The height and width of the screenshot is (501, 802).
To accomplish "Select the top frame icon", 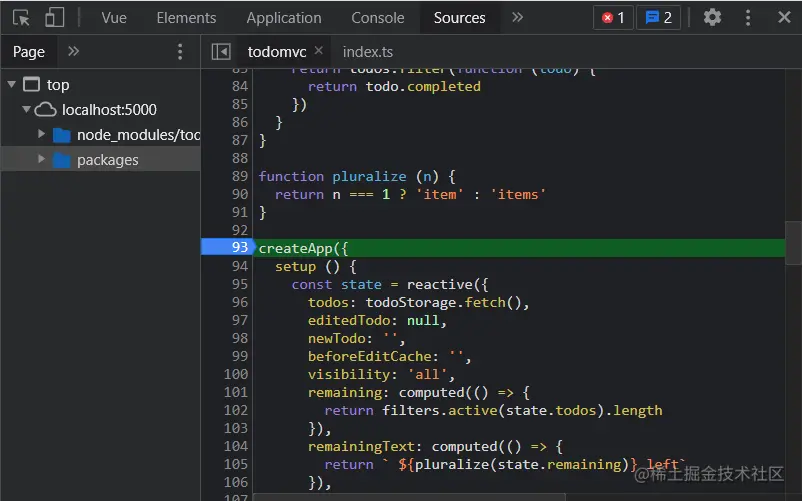I will tap(31, 84).
